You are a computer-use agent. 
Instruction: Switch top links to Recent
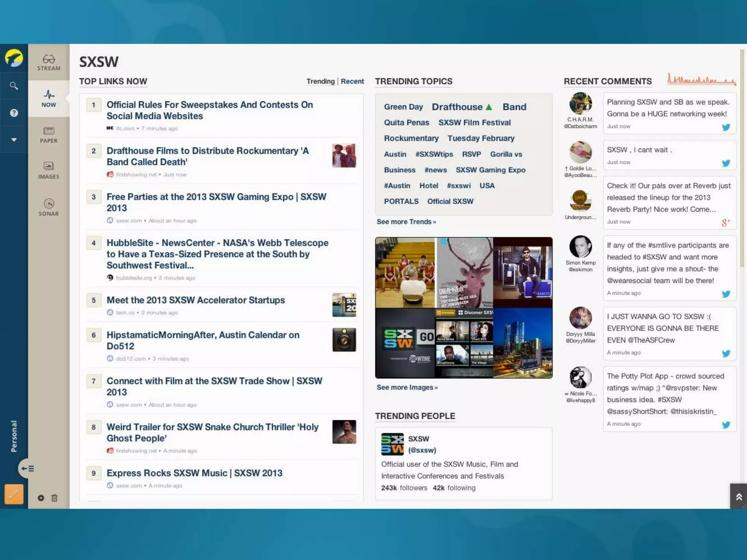click(x=352, y=81)
